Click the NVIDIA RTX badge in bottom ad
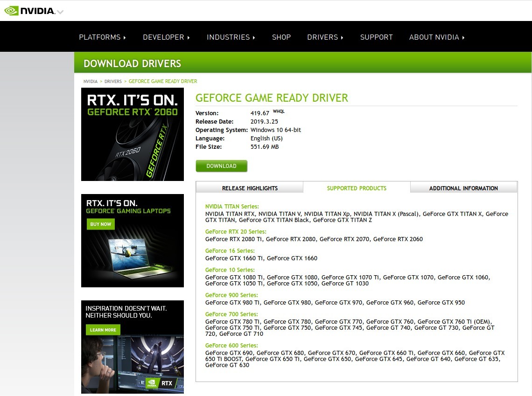 click(x=160, y=383)
